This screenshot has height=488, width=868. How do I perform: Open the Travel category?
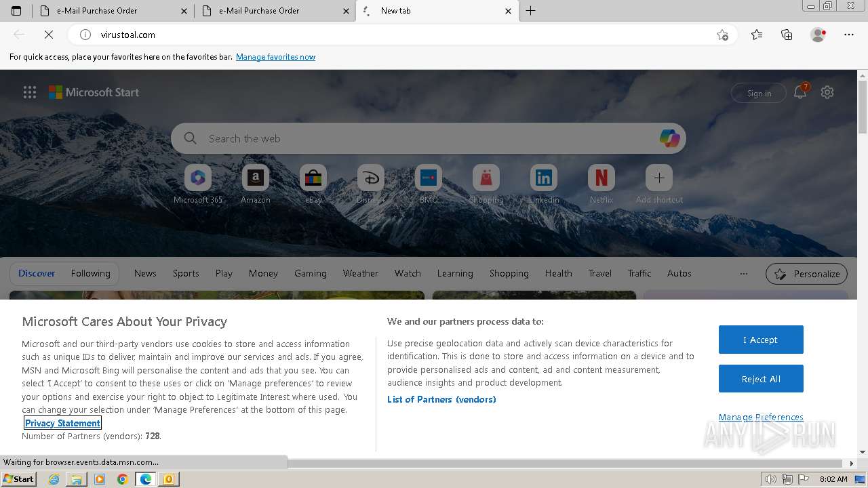[x=600, y=274]
